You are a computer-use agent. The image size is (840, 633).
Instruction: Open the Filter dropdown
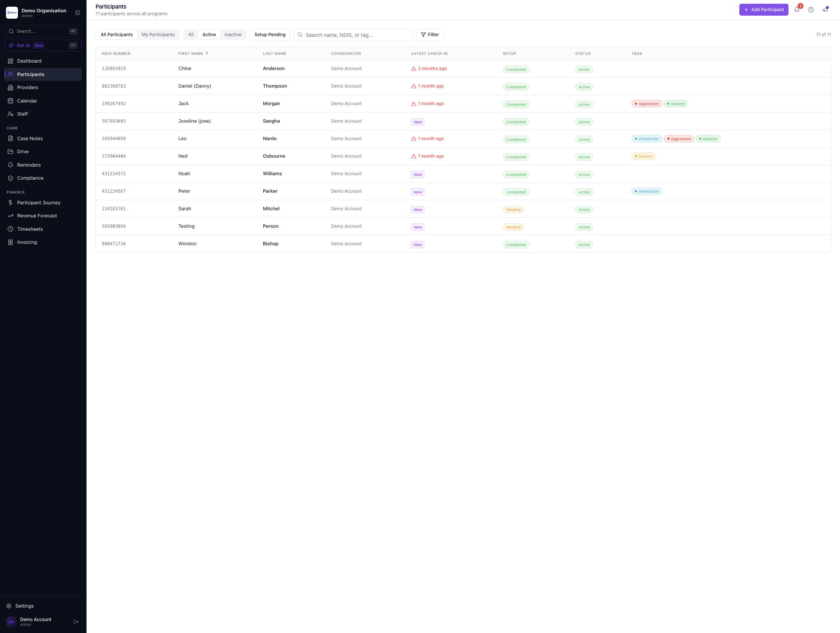point(429,35)
